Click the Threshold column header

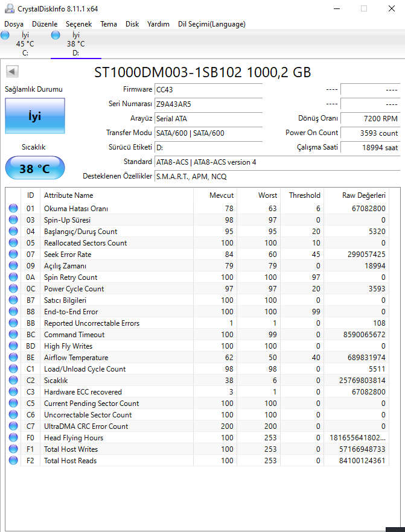pyautogui.click(x=302, y=195)
